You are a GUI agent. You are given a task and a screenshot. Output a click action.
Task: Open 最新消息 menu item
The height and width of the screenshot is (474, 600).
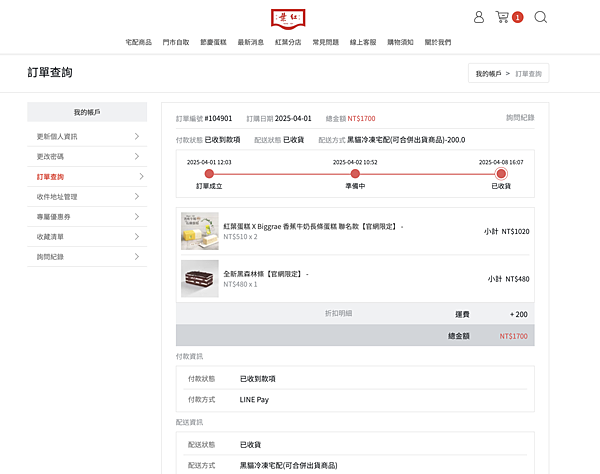(x=251, y=42)
